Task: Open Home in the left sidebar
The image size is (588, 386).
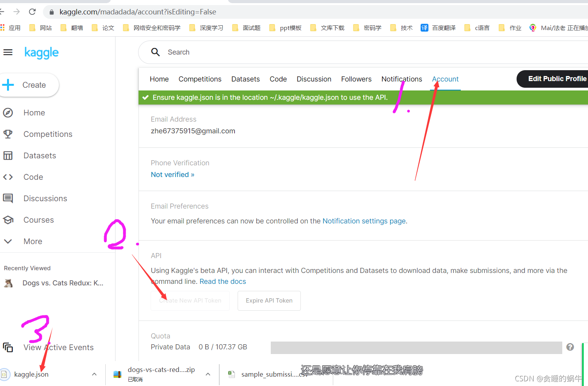Action: pyautogui.click(x=34, y=113)
